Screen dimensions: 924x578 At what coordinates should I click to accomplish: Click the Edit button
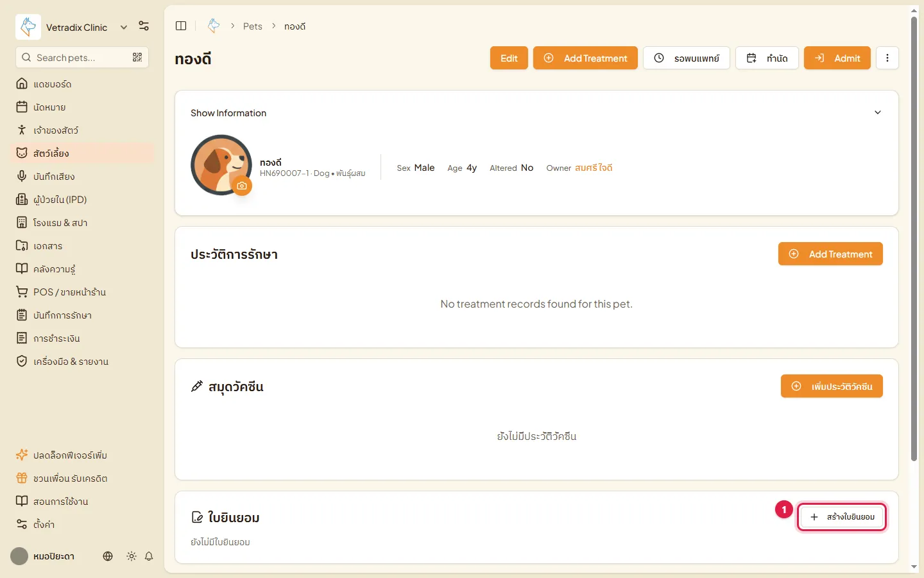[509, 58]
